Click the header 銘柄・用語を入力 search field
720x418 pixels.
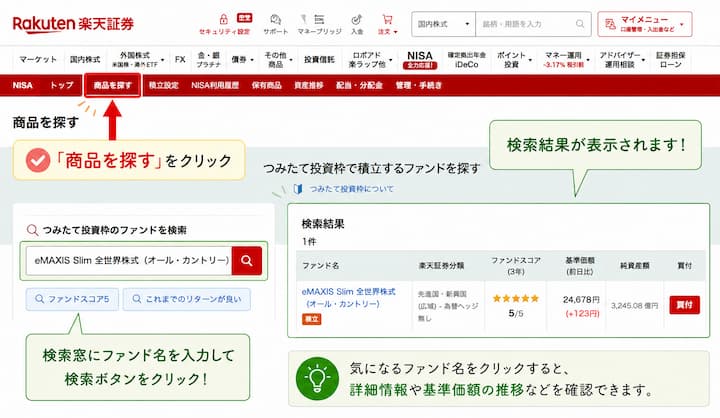coord(526,24)
